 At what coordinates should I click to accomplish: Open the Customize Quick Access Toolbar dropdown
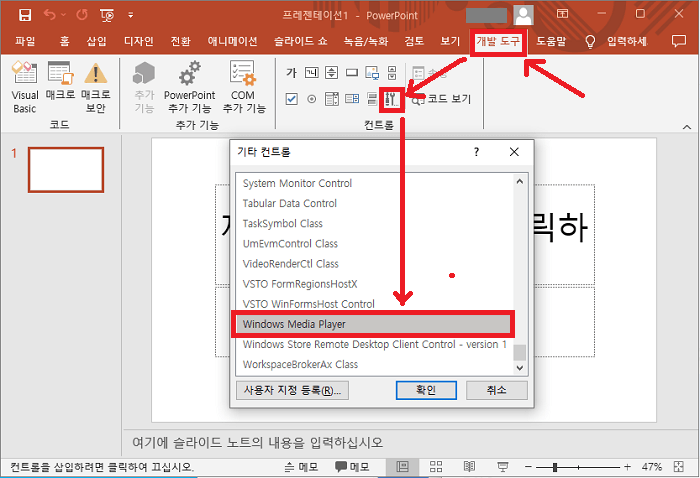tap(130, 15)
